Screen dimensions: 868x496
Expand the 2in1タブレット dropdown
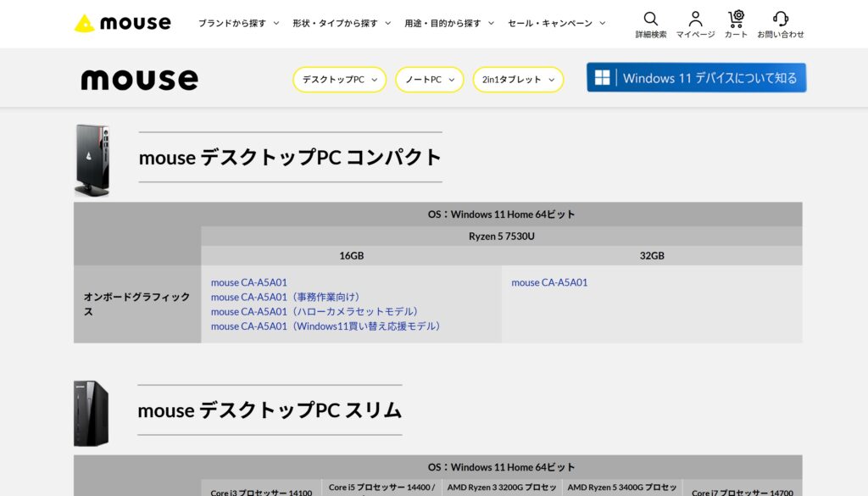[x=518, y=79]
